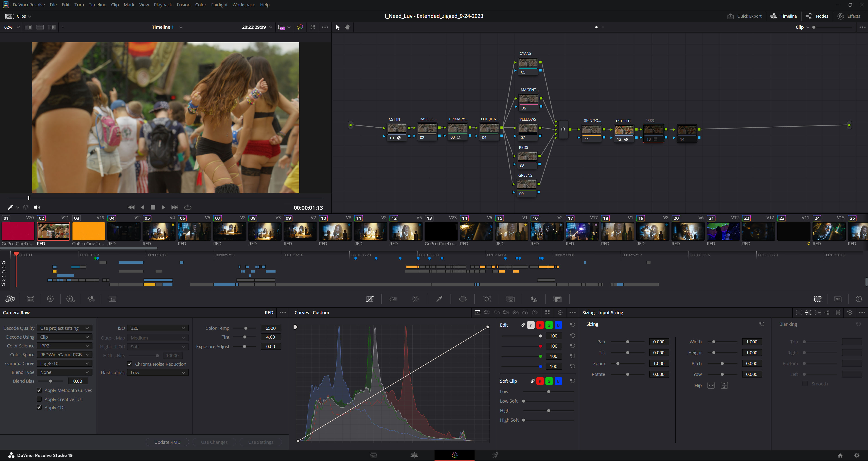Open the ISO 320 dropdown
This screenshot has width=868, height=461.
[158, 328]
